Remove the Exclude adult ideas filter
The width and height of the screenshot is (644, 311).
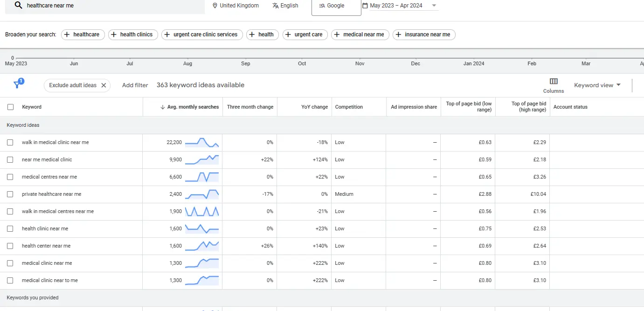click(104, 85)
